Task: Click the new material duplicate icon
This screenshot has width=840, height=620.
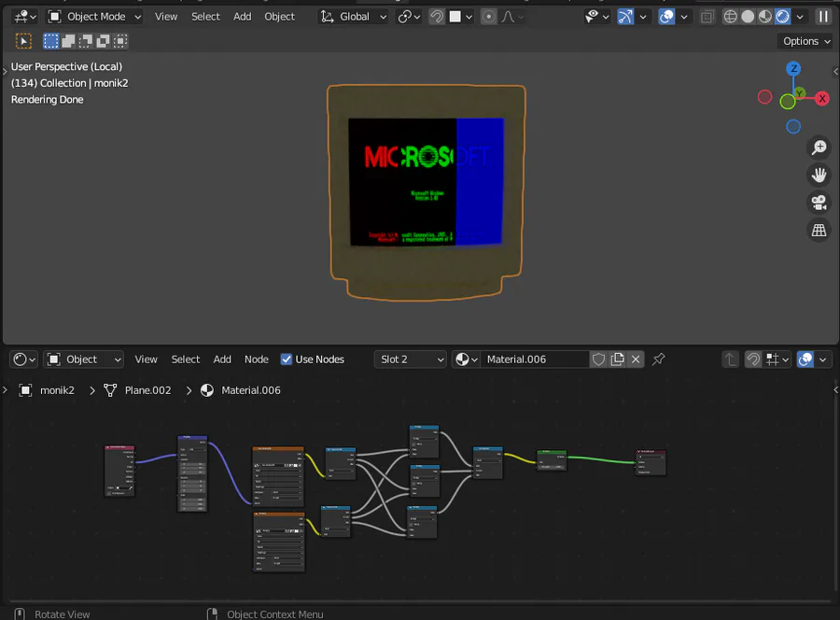Action: 618,359
